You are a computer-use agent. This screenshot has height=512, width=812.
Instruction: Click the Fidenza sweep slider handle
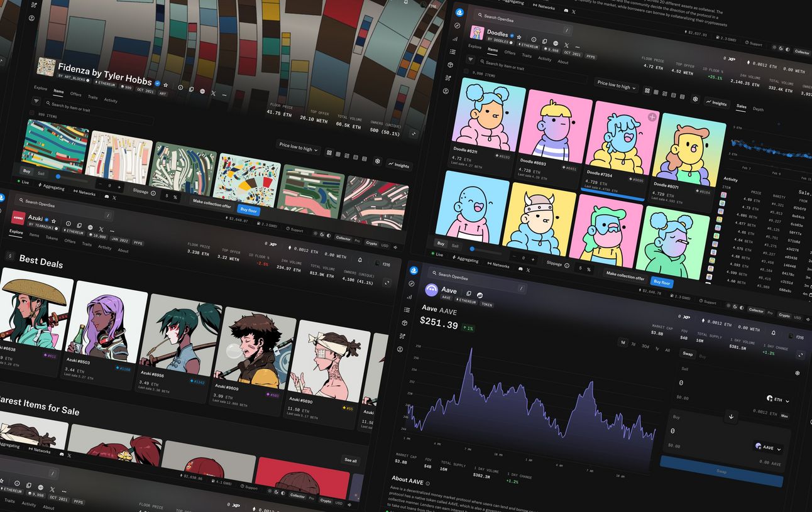[58, 177]
